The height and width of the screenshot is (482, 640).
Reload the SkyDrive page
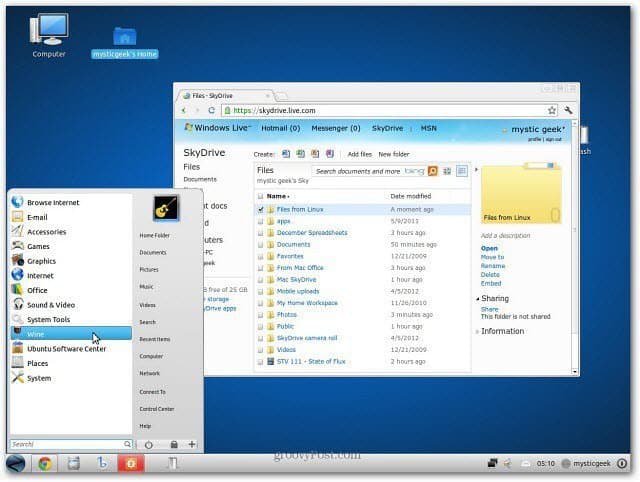[211, 110]
